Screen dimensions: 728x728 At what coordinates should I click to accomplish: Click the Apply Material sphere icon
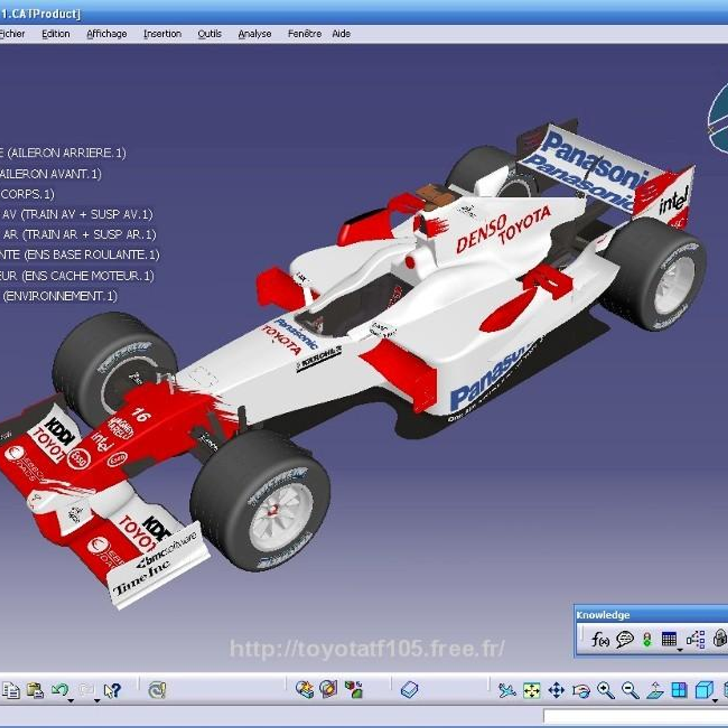coord(329,689)
